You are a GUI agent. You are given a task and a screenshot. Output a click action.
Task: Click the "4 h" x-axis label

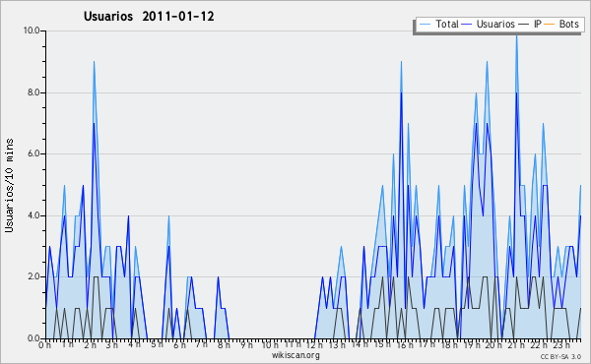tap(134, 345)
